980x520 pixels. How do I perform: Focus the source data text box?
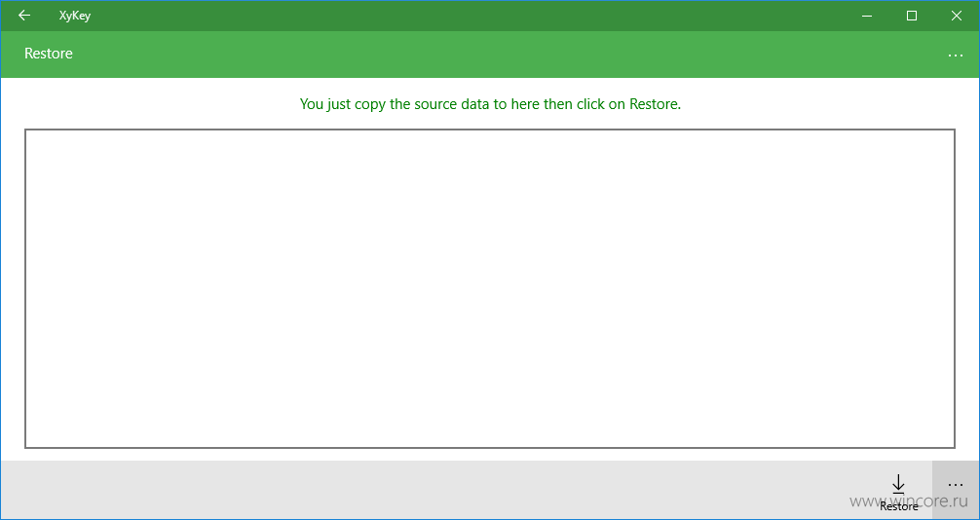(490, 289)
